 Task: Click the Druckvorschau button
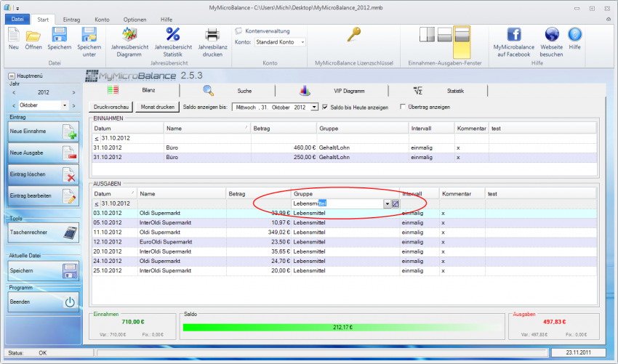click(x=111, y=107)
